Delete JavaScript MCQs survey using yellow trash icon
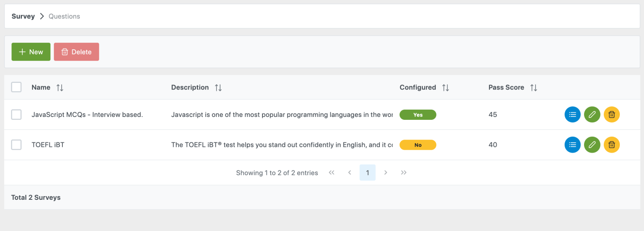The width and height of the screenshot is (644, 231). (x=612, y=114)
